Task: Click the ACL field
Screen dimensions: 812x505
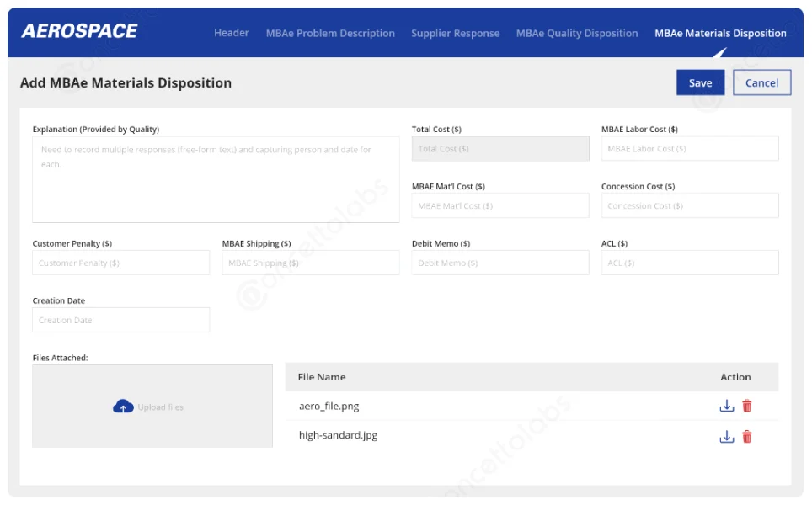Action: 689,263
